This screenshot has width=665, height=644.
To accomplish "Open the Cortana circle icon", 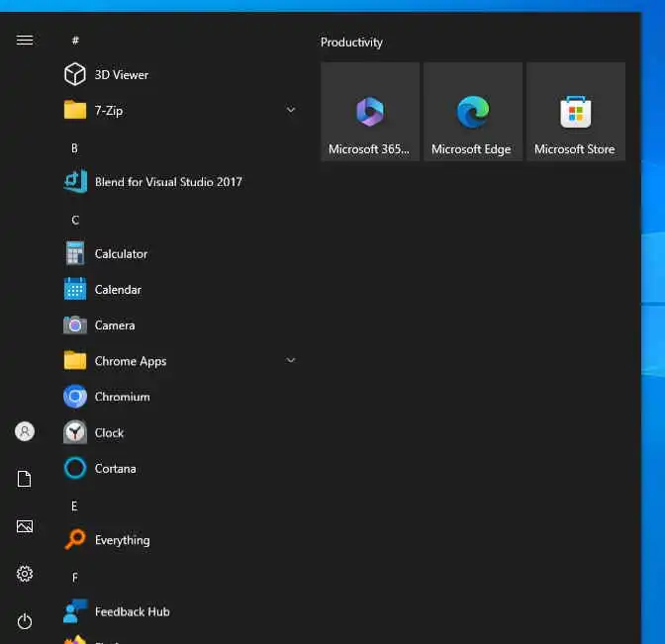I will [x=75, y=468].
